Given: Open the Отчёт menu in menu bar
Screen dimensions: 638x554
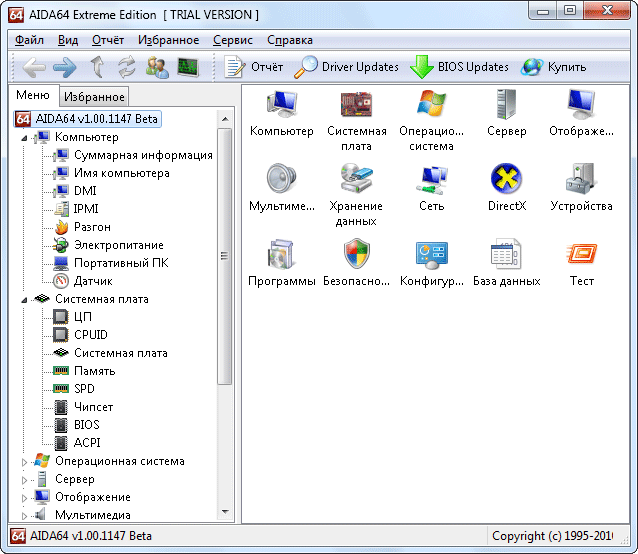Looking at the screenshot, I should point(108,40).
